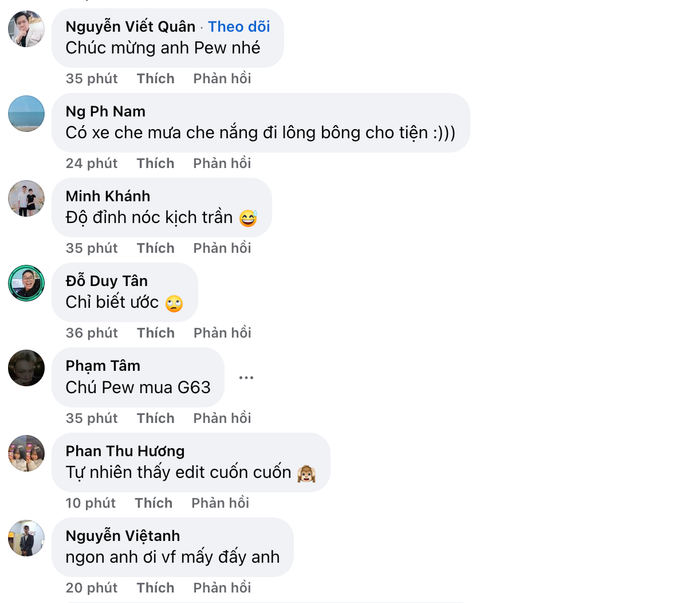Open Phan Thu Hương's profile avatar
Image resolution: width=700 pixels, height=603 pixels.
pos(26,453)
